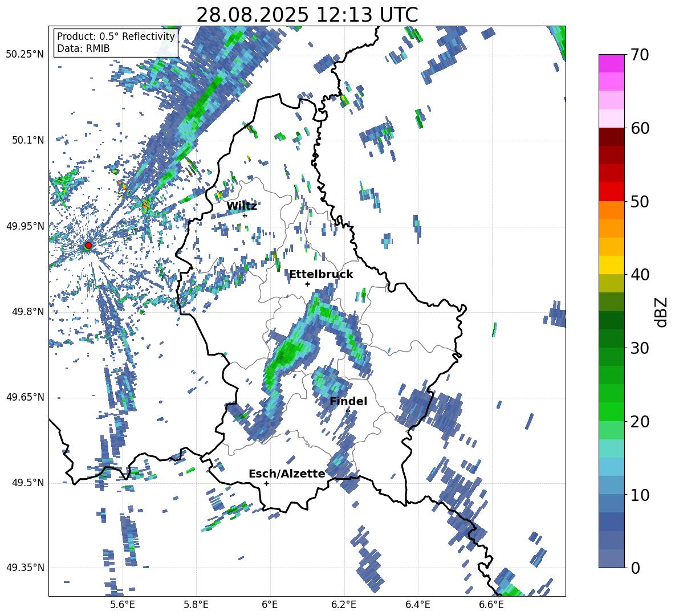The image size is (675, 616).
Task: Click the 40 value on the colorbar
Action: click(x=640, y=275)
